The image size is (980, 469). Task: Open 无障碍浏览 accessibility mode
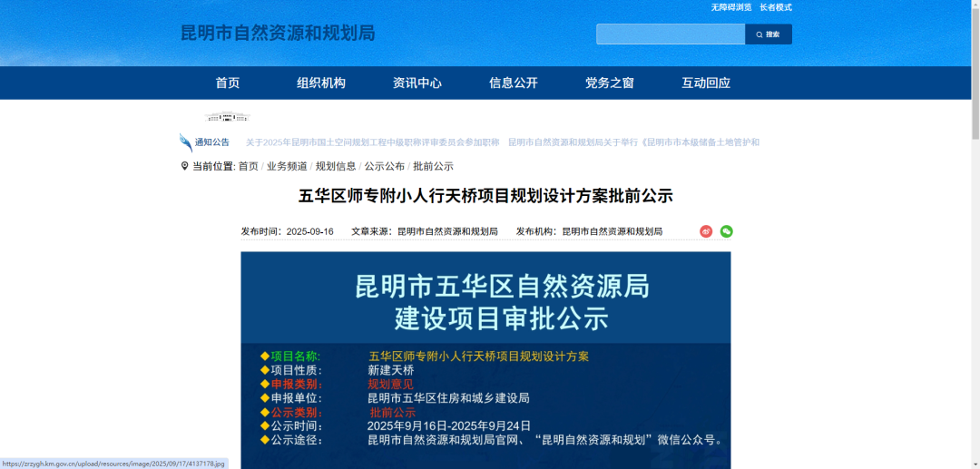pyautogui.click(x=731, y=7)
